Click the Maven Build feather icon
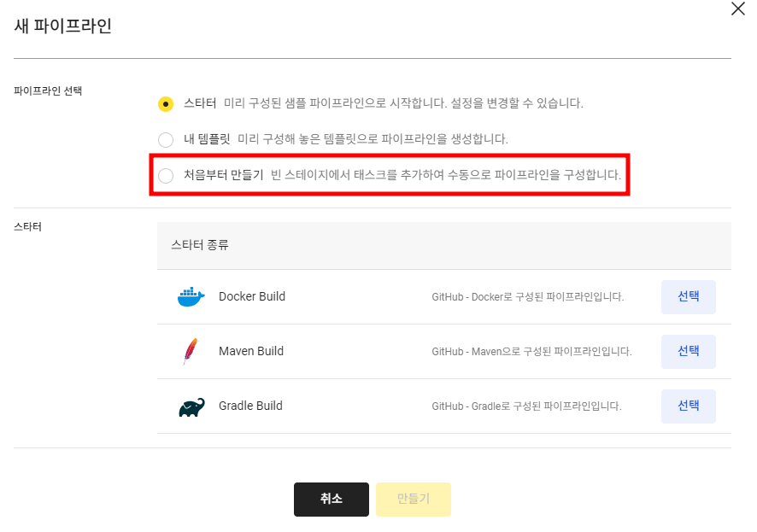This screenshot has height=532, width=757. tap(190, 351)
